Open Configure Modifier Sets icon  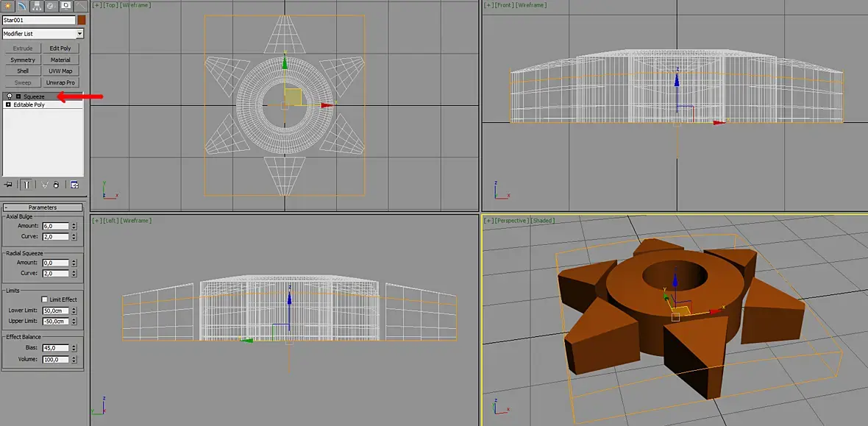[x=75, y=185]
